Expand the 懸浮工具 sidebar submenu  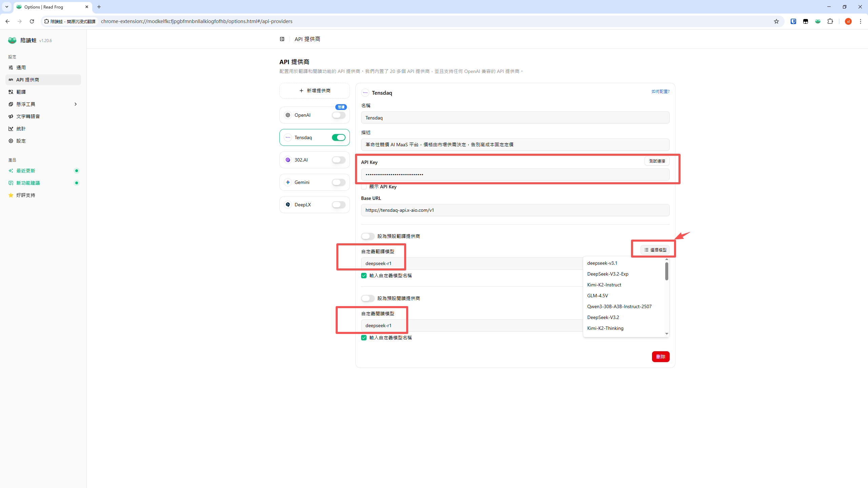[75, 104]
